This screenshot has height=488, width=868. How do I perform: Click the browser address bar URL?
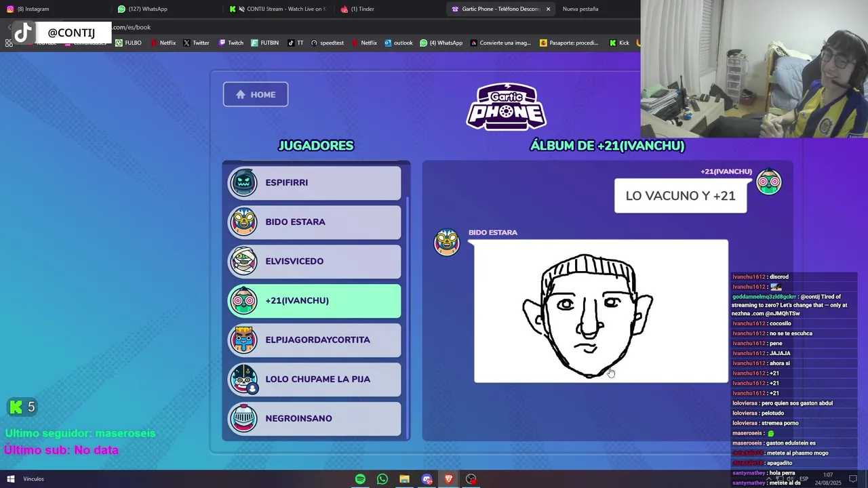click(x=132, y=27)
